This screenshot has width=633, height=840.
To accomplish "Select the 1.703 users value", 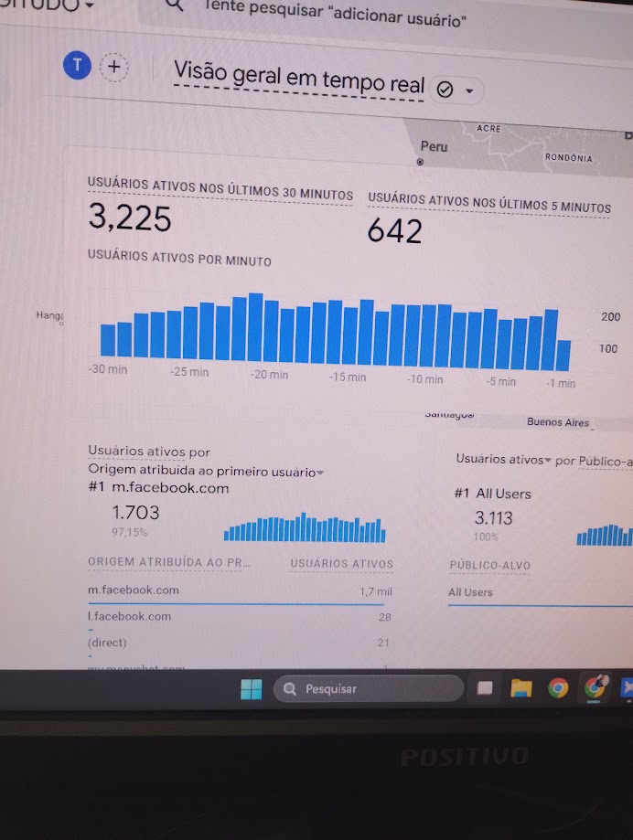I will pyautogui.click(x=135, y=513).
